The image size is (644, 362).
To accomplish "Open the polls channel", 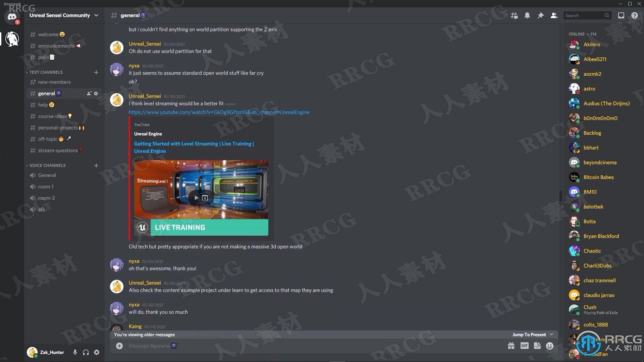I will click(x=64, y=57).
